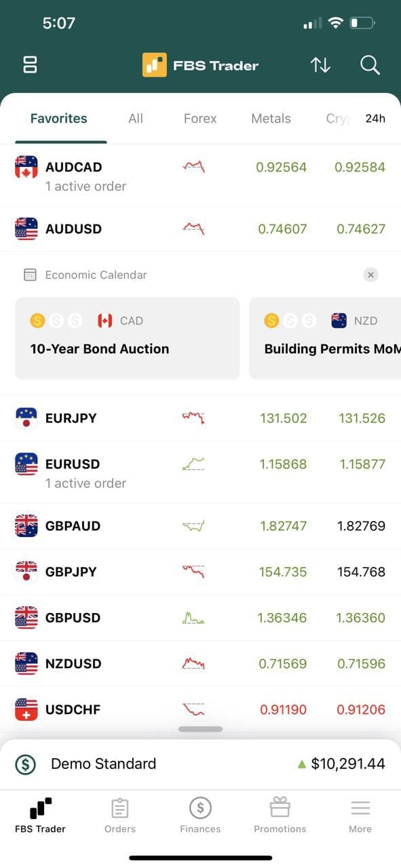Switch to the Forex tab

click(x=199, y=118)
